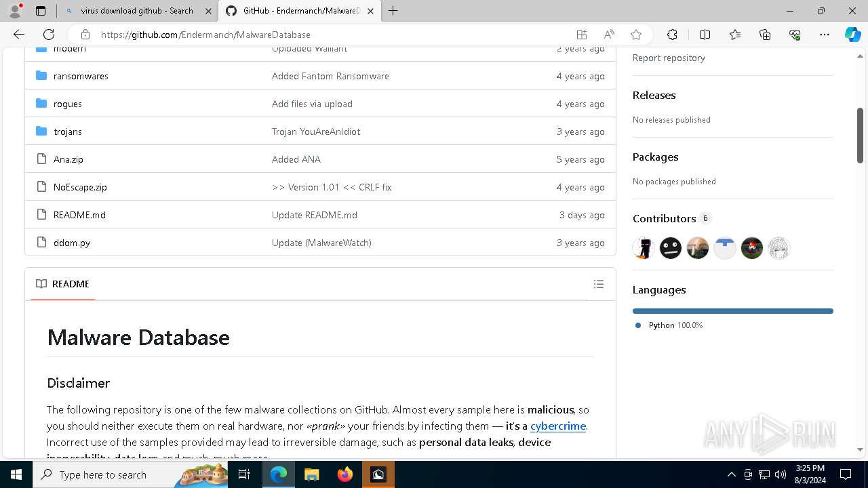Image resolution: width=868 pixels, height=488 pixels.
Task: Launch Firefox from taskbar
Action: (x=345, y=474)
